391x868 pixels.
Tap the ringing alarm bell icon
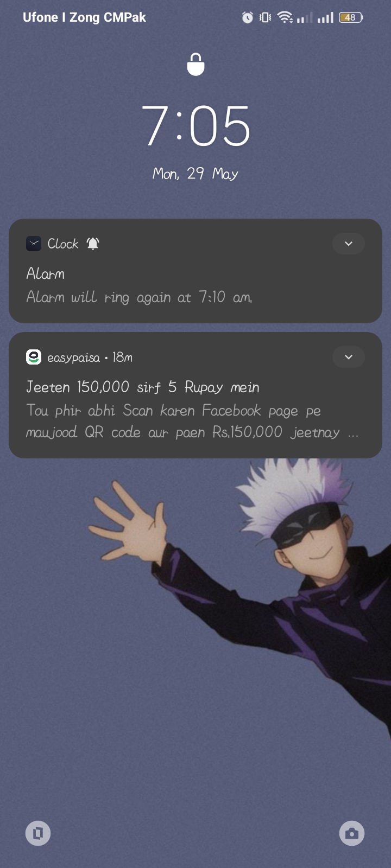(x=93, y=244)
